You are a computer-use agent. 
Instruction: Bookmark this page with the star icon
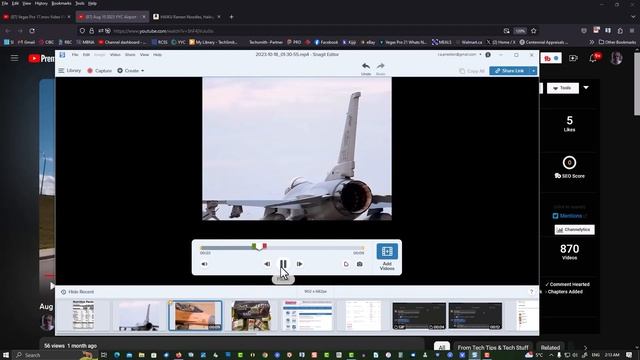[x=533, y=31]
